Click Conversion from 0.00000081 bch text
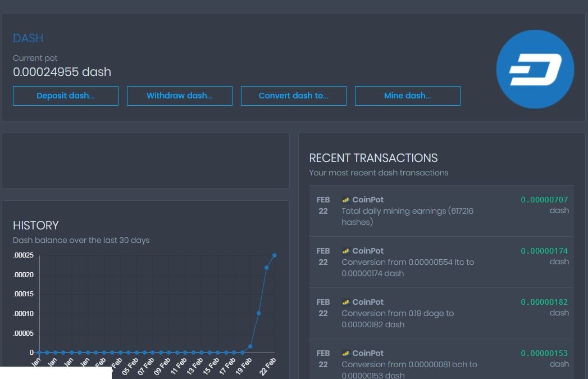 (409, 369)
